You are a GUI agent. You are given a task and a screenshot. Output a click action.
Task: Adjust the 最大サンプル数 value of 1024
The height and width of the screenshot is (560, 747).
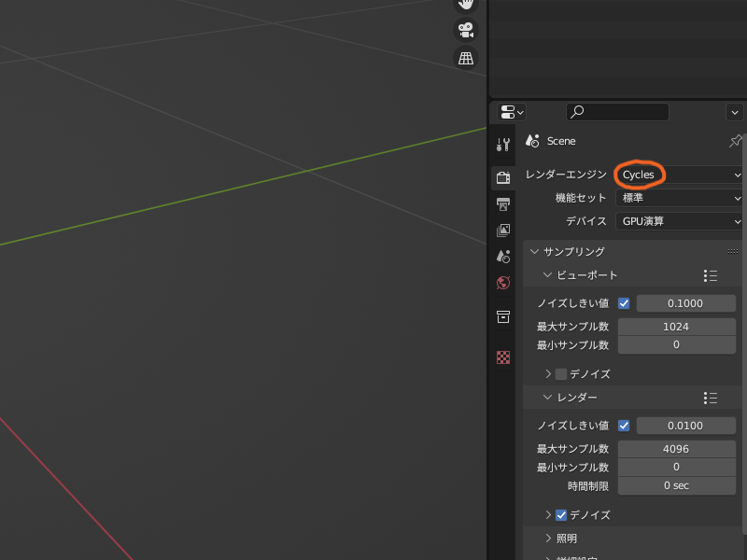click(676, 326)
